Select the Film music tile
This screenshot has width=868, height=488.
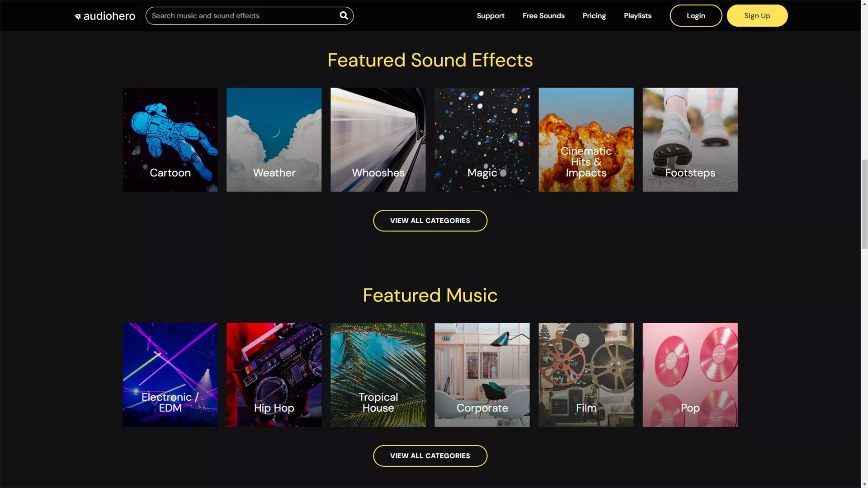tap(586, 375)
